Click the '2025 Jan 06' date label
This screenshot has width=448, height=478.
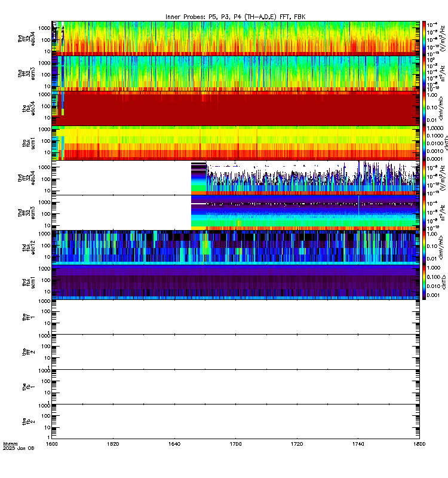coord(19,448)
